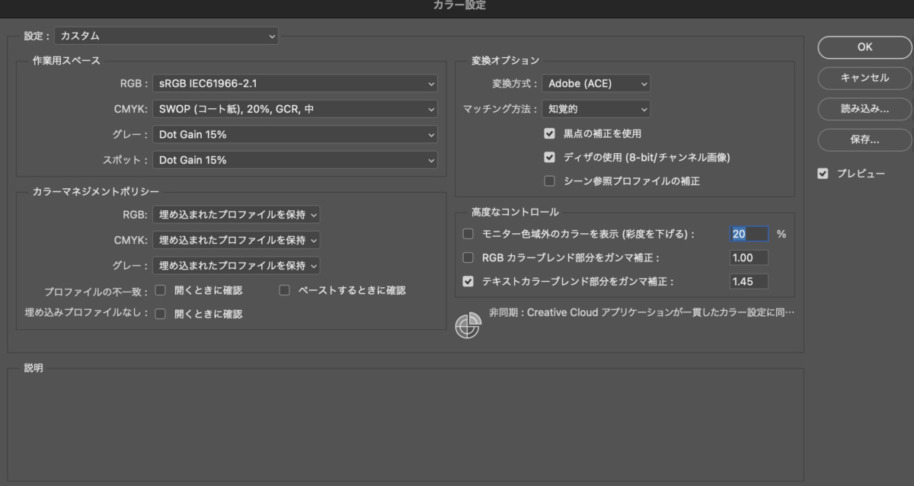
Task: Click the 変換オプション section heading
Action: (505, 61)
